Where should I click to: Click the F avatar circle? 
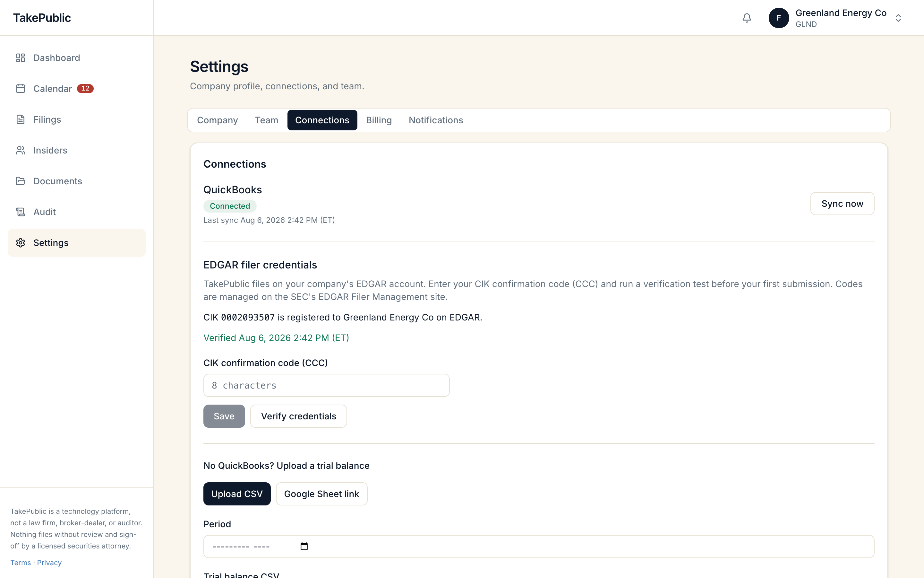(779, 18)
